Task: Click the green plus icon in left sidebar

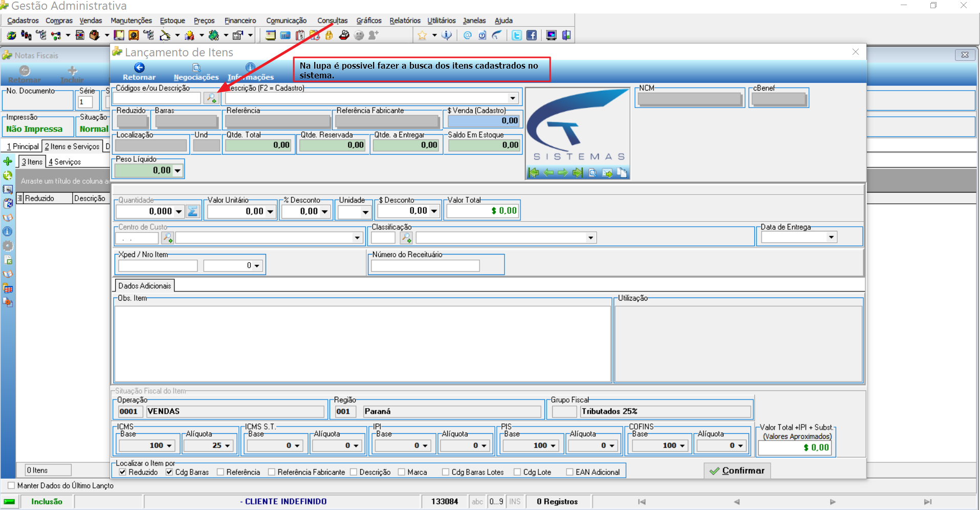Action: [x=8, y=161]
